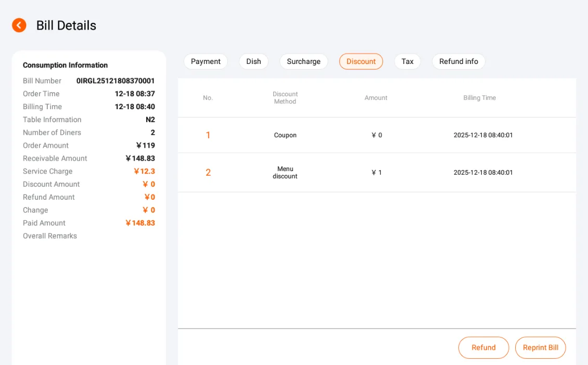Click the No. column header

(208, 98)
